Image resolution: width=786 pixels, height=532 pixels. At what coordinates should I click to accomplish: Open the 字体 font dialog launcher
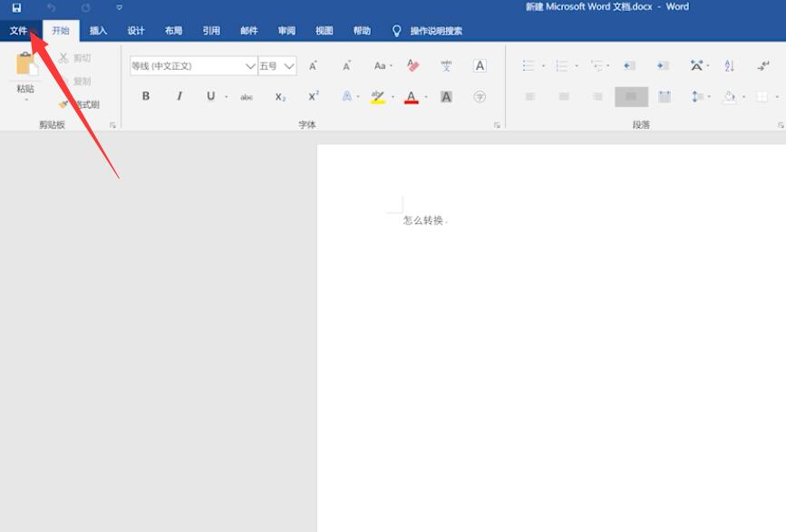497,125
